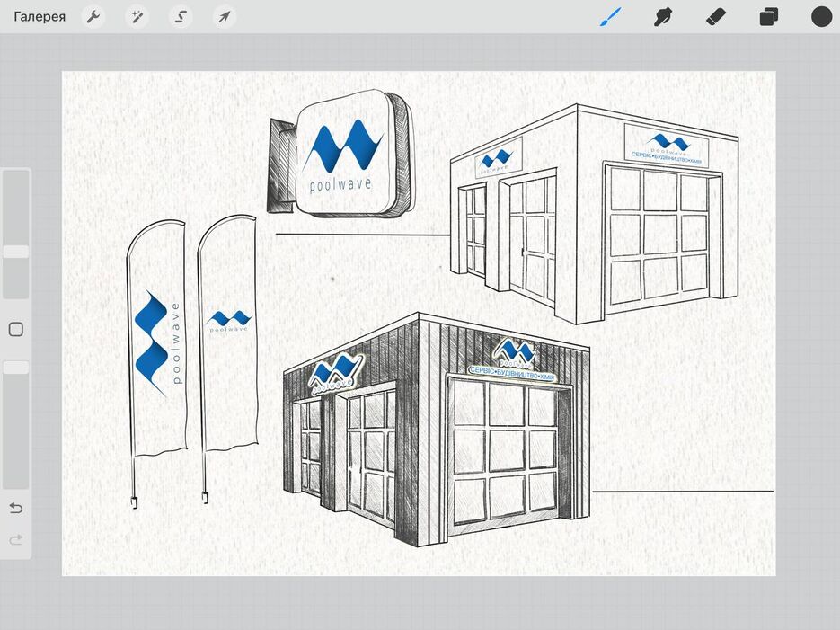Adjust brush size slider handle
The image size is (840, 630).
[16, 252]
